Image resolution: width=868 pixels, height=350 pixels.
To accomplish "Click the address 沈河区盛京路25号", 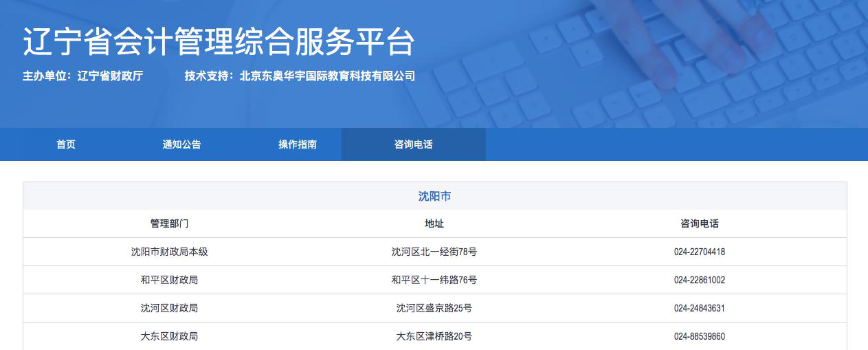I will coord(434,308).
